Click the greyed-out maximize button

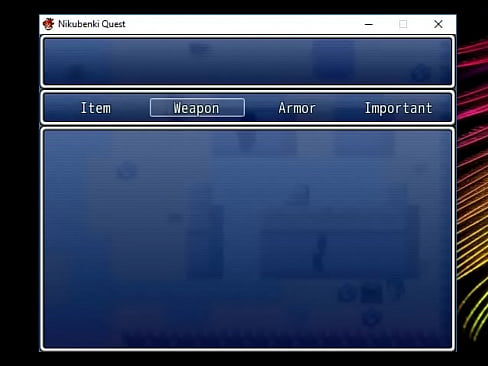click(403, 24)
